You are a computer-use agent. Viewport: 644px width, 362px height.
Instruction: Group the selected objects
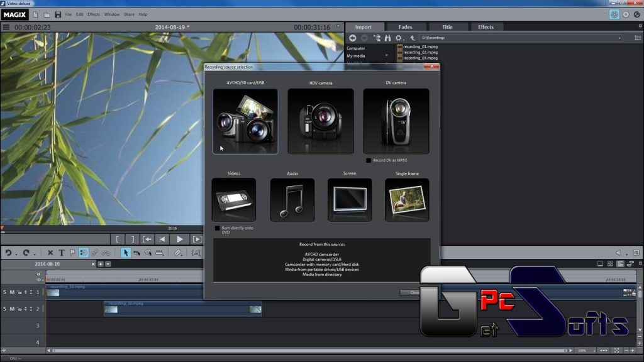pyautogui.click(x=95, y=253)
